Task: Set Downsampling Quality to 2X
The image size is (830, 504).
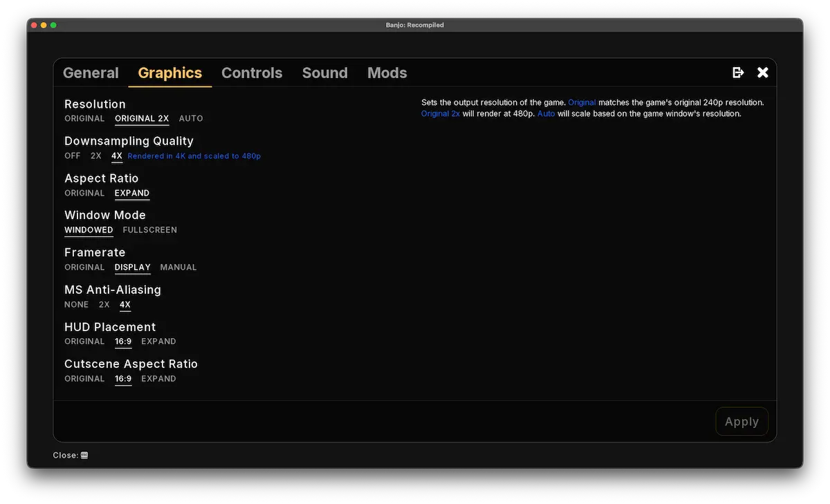Action: click(x=95, y=156)
